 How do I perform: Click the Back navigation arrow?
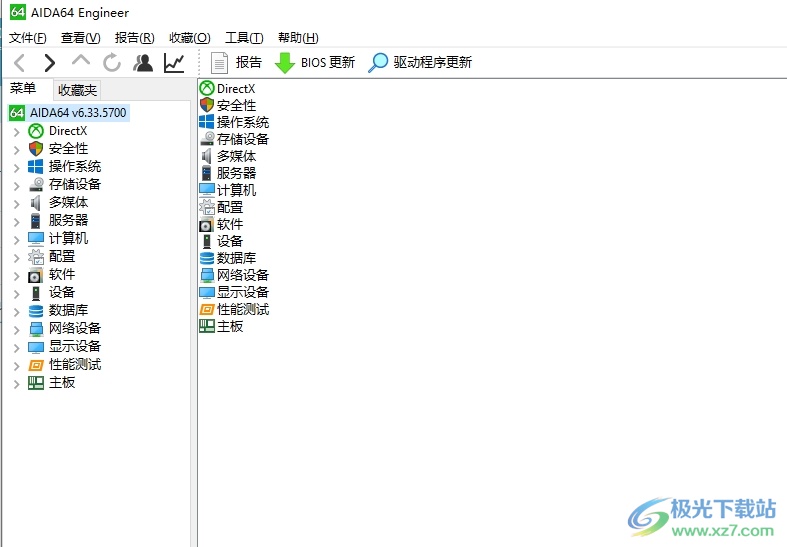(20, 63)
